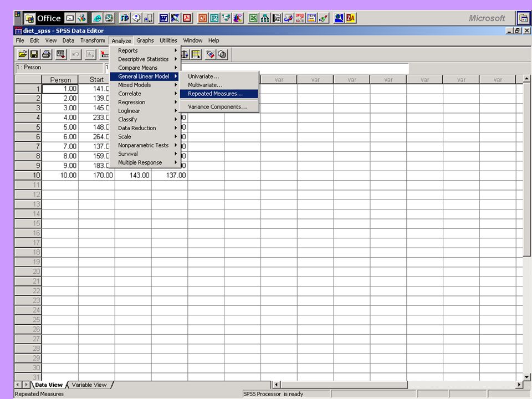Open Adobe Acrobat from Office bar
This screenshot has width=532, height=399.
pos(187,18)
